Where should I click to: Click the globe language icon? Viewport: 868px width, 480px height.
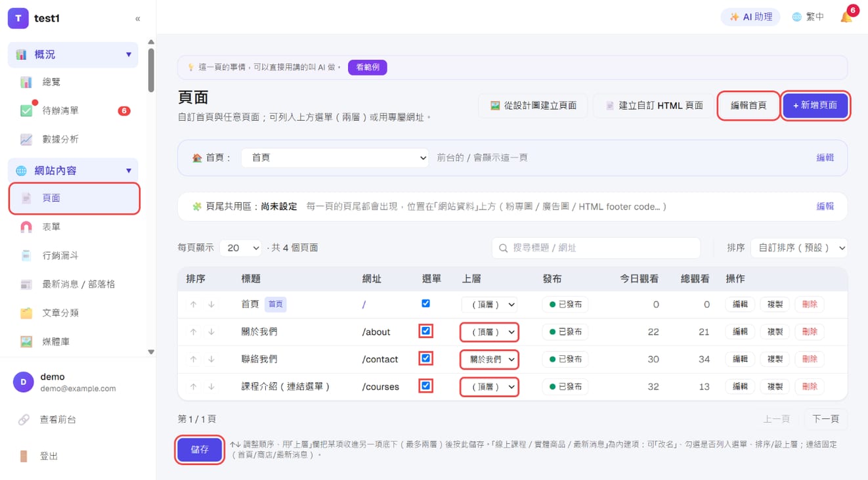(796, 17)
